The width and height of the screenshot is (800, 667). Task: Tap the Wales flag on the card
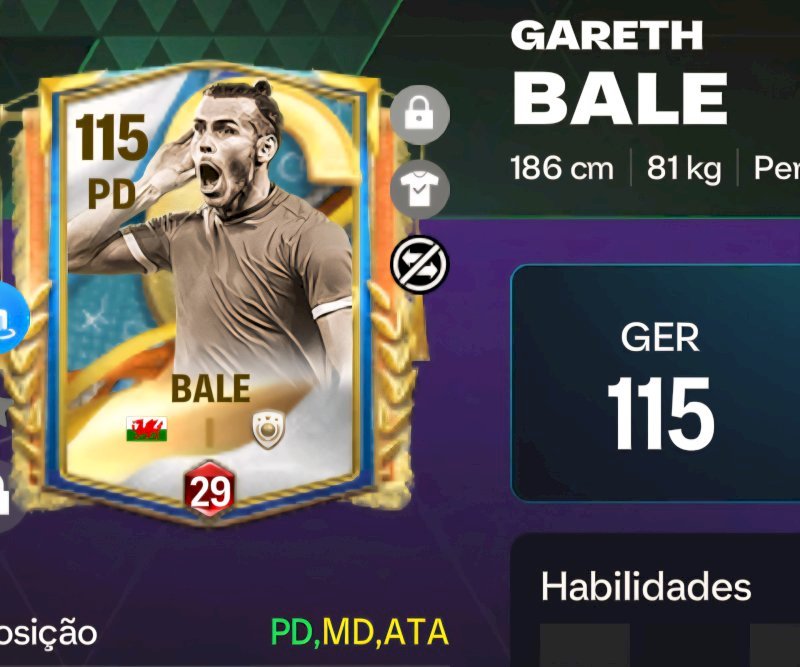point(146,429)
